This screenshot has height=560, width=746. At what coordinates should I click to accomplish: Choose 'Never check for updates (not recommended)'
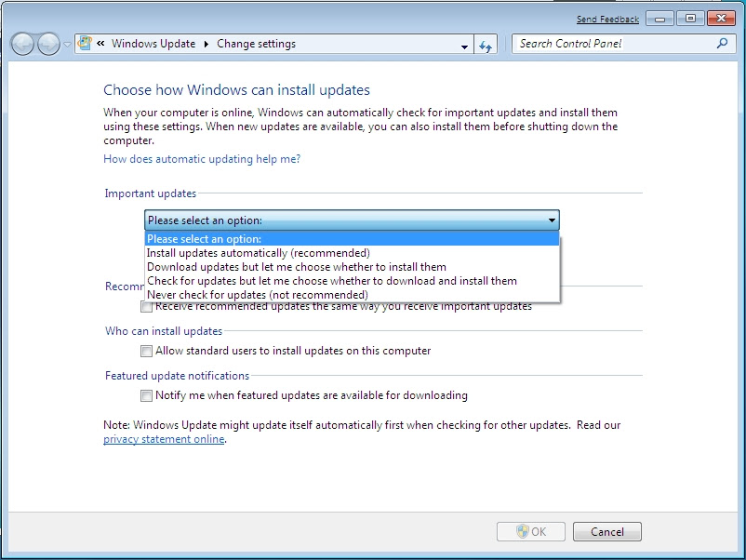coord(352,295)
